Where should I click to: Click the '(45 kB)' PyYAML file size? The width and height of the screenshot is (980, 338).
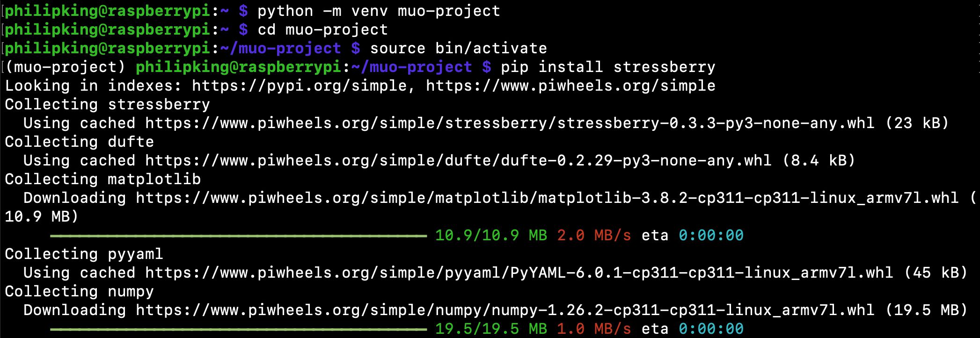pyautogui.click(x=936, y=273)
